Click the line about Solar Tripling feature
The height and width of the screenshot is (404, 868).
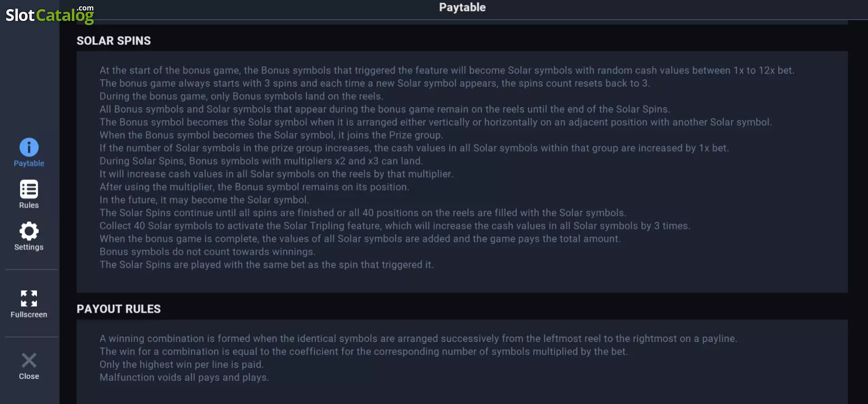point(395,226)
